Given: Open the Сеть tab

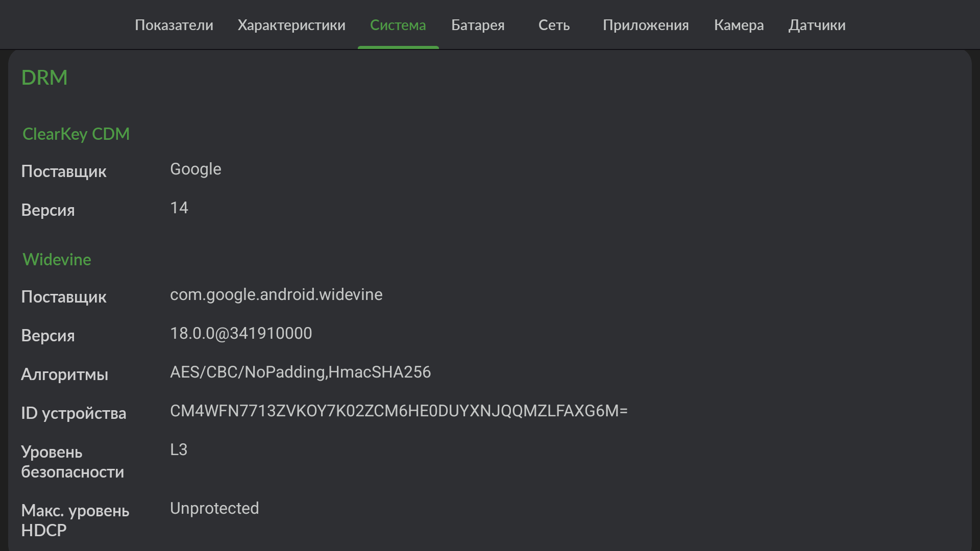Looking at the screenshot, I should 554,25.
